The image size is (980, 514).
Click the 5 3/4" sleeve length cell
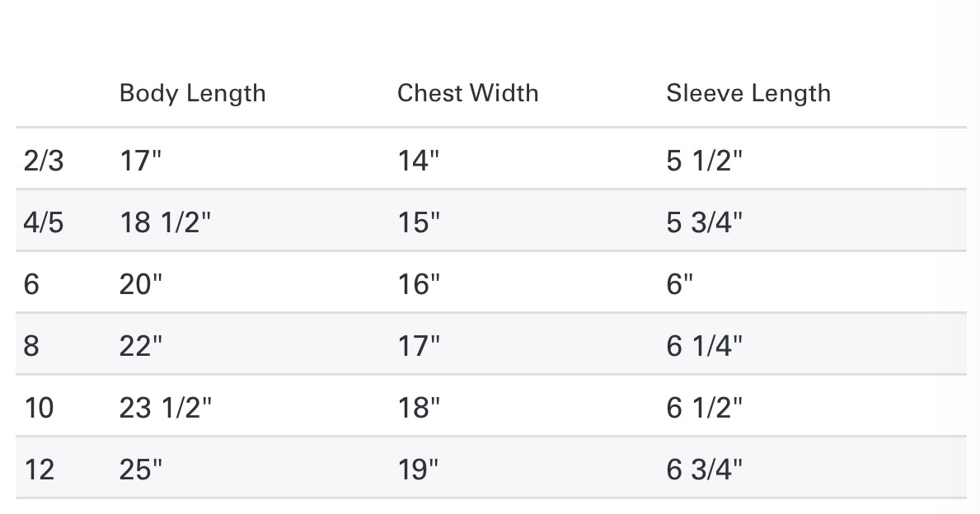705,222
